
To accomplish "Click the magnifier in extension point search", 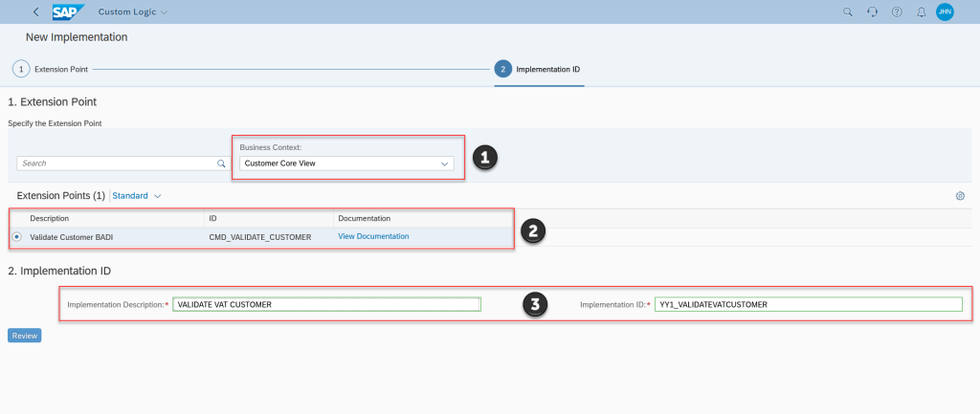I will tap(221, 163).
